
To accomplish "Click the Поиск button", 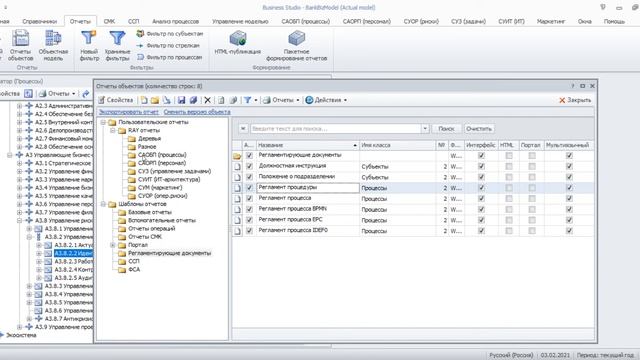I will (x=446, y=129).
